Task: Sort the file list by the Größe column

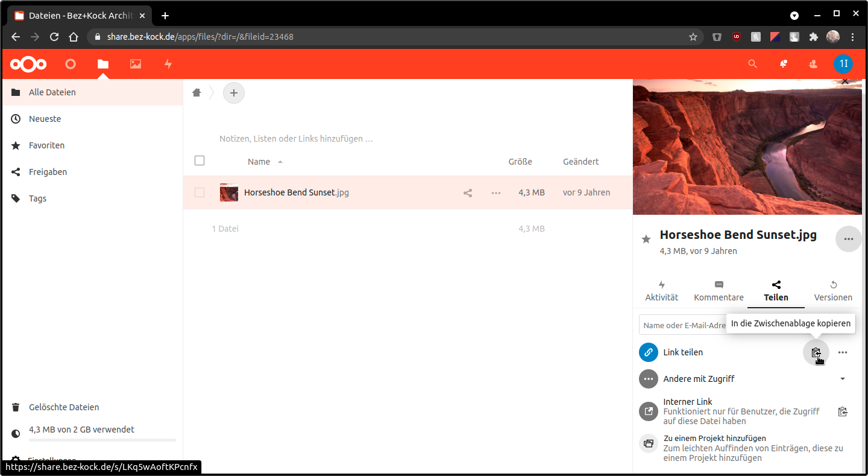Action: click(520, 162)
